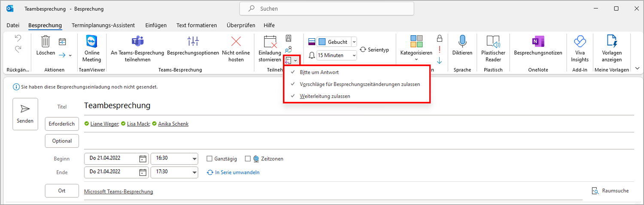Click the Optional button
Viewport: 644px width, 205px height.
click(62, 141)
